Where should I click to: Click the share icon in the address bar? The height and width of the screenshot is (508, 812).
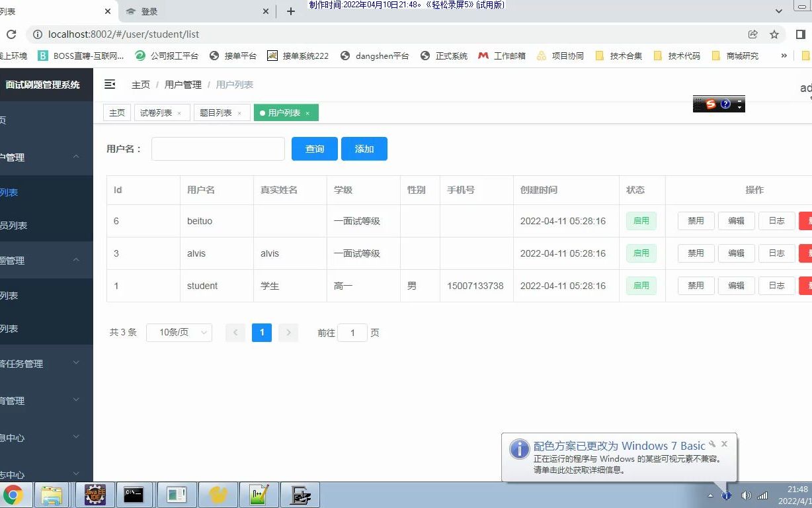pos(753,34)
